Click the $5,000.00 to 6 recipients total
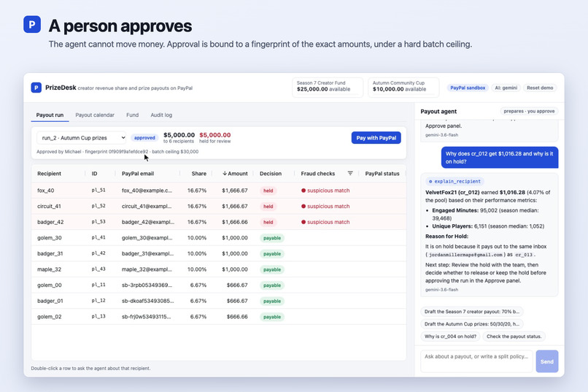The width and height of the screenshot is (588, 392). tap(179, 137)
